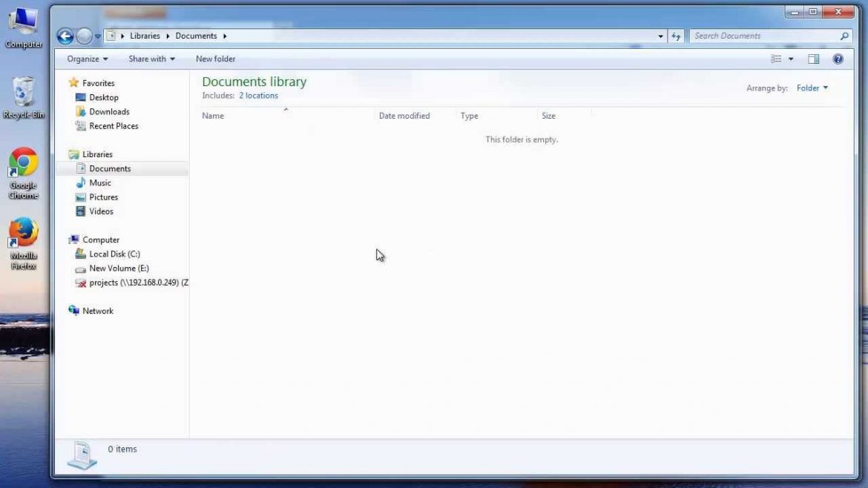Select the projects network drive
Viewport: 868px width, 488px height.
pyautogui.click(x=134, y=283)
